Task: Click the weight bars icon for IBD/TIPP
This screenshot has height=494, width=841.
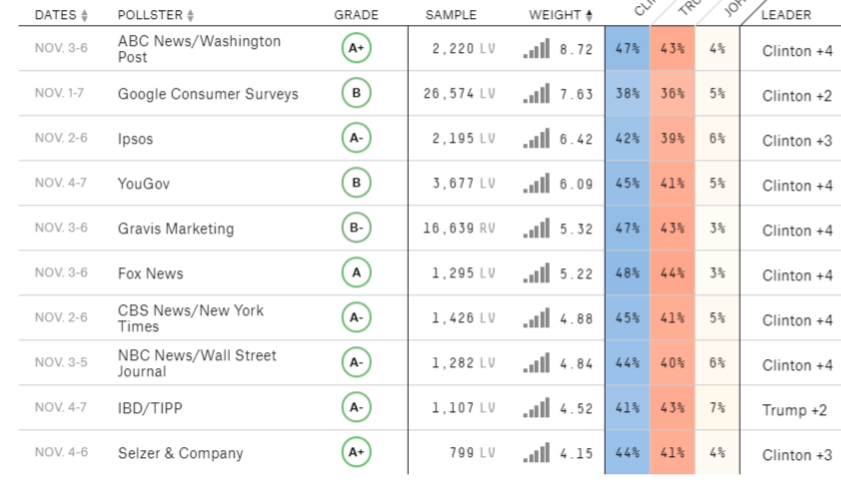Action: pos(537,408)
